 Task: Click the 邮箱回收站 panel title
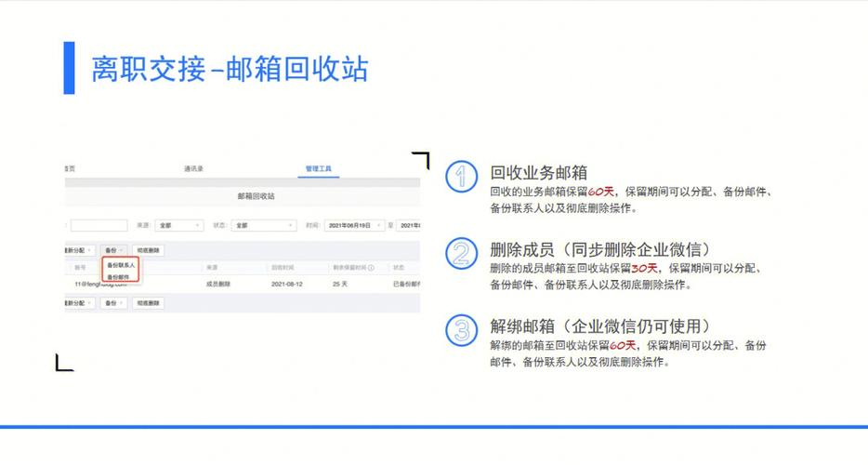click(256, 196)
